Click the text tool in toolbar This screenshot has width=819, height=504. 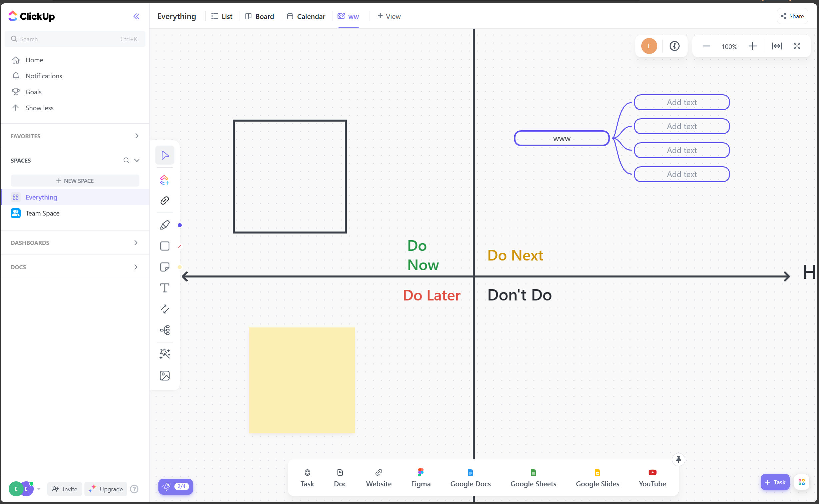coord(164,288)
